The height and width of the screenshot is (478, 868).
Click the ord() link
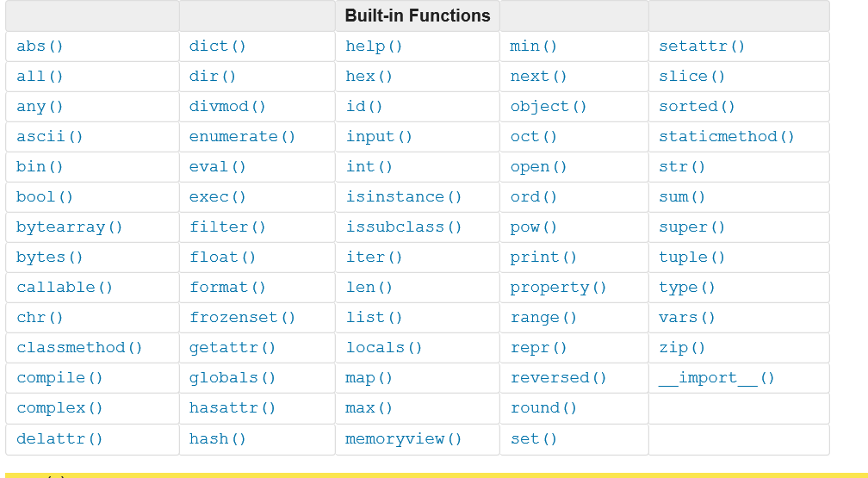(534, 196)
